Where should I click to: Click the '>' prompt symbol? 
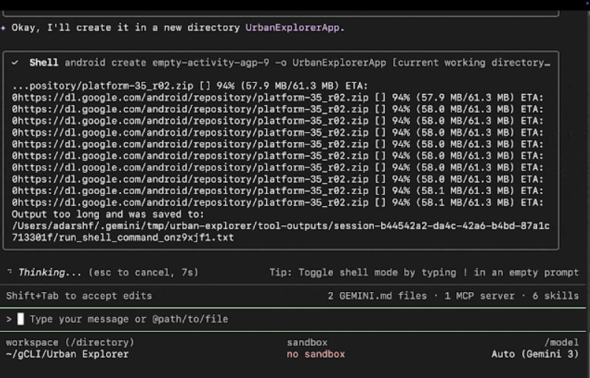point(9,319)
